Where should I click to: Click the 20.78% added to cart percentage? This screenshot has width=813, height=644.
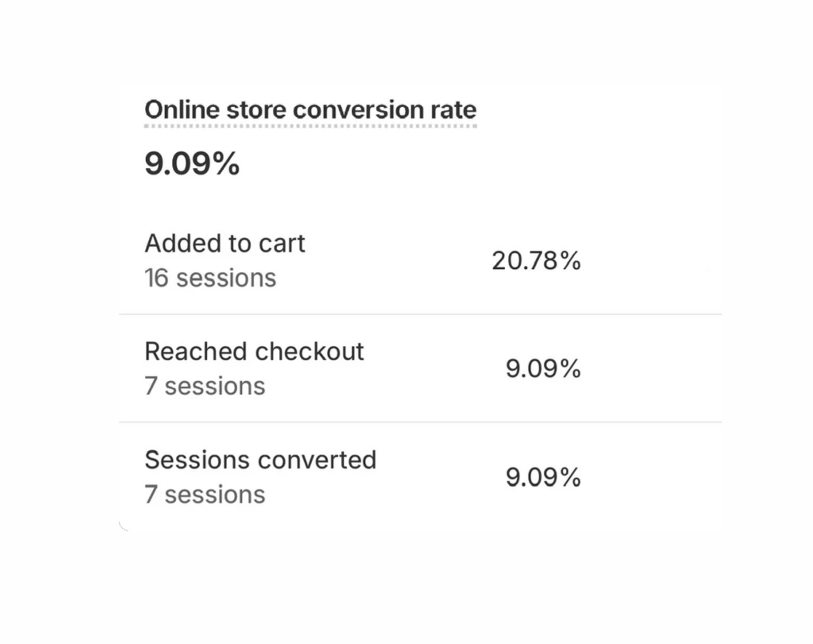[x=536, y=261]
